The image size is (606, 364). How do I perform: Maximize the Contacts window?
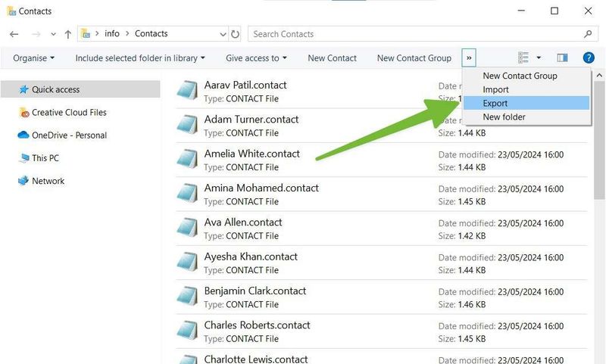(x=554, y=11)
